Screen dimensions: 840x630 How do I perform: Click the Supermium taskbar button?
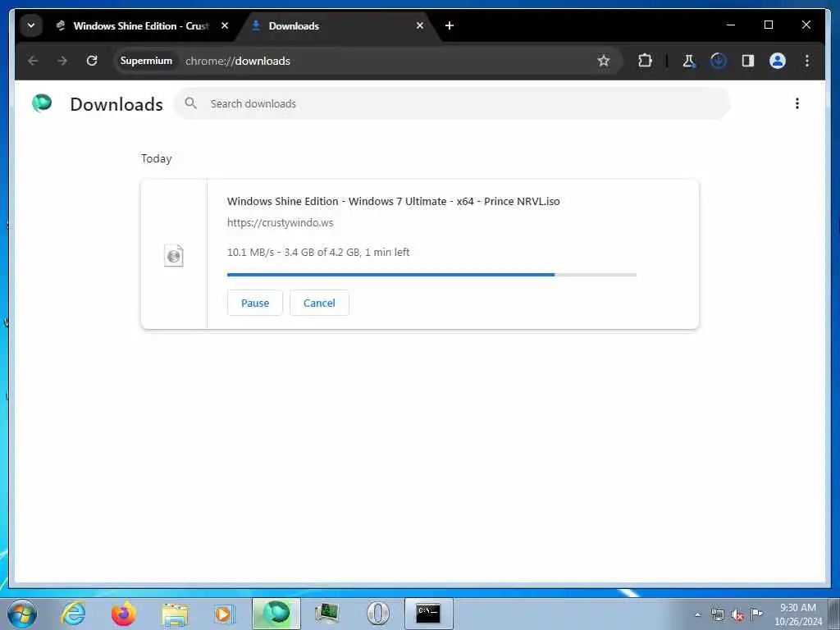tap(276, 614)
